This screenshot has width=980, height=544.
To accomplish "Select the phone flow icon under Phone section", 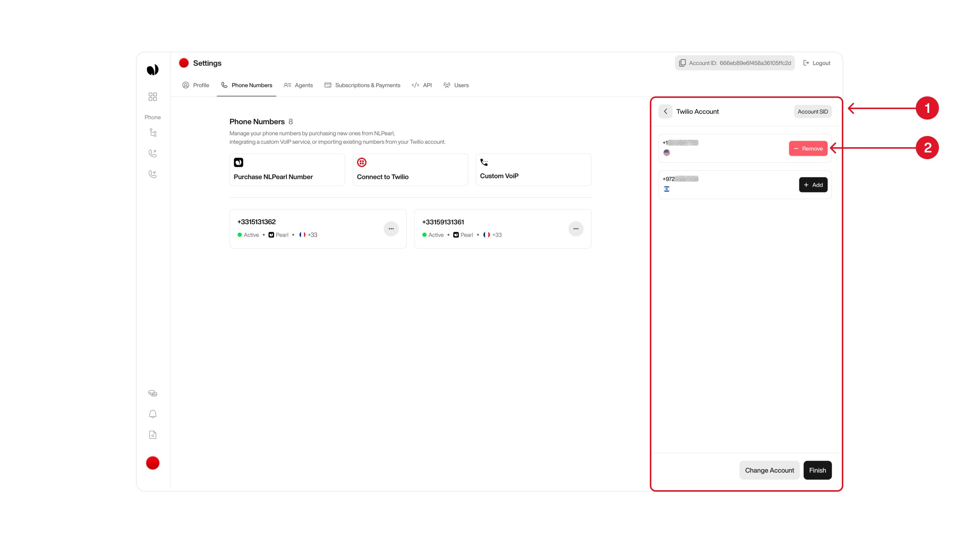I will [x=152, y=132].
